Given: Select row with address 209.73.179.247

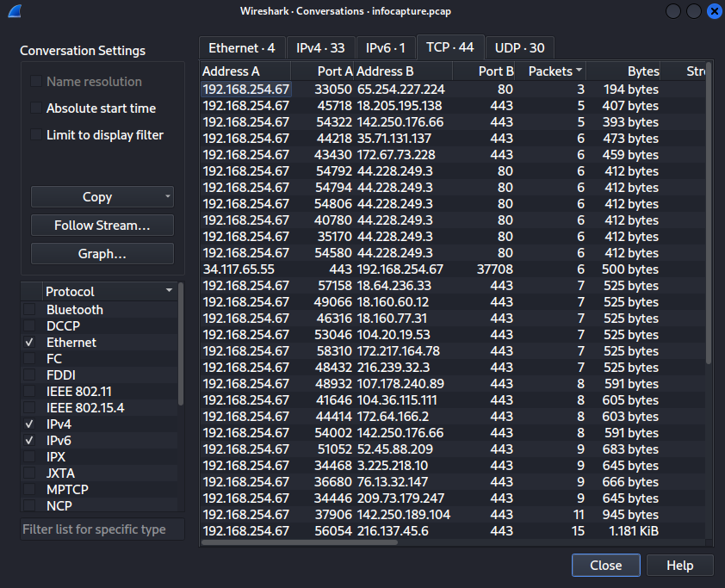Looking at the screenshot, I should point(453,498).
